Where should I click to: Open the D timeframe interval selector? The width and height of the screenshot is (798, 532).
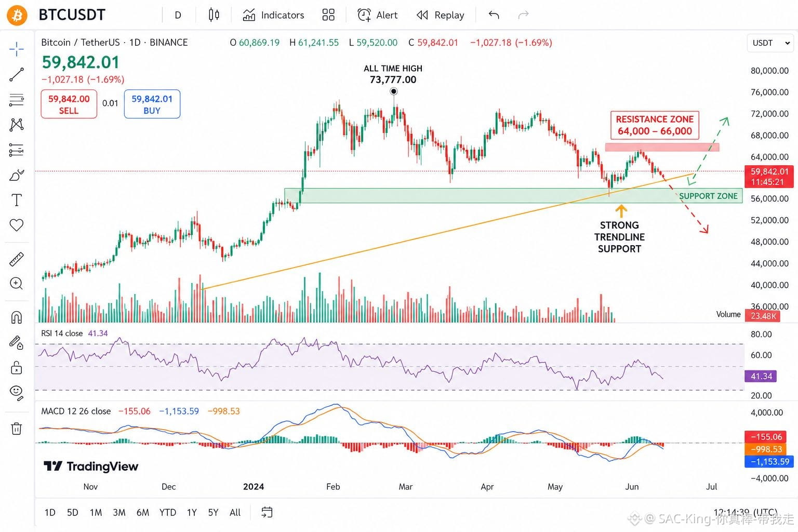coord(178,15)
